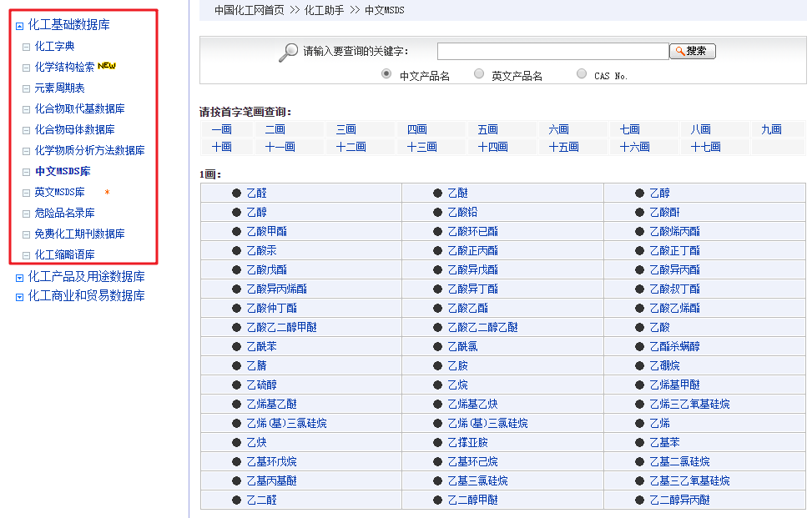Screen dimensions: 812x518
Task: Filter by 八画 stroke count
Action: coord(701,129)
